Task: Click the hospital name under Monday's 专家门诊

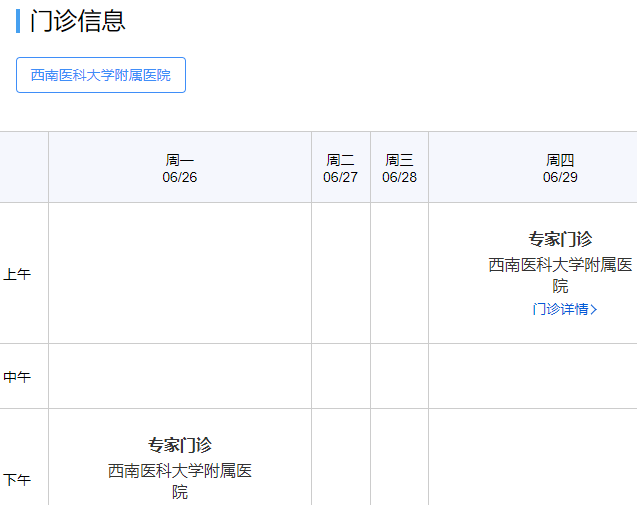Action: (180, 480)
